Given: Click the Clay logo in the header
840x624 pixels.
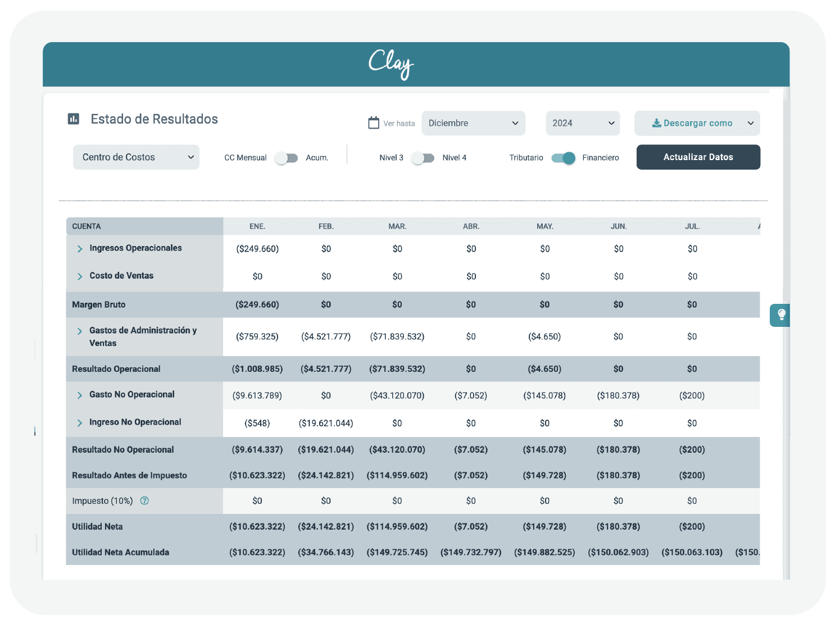Looking at the screenshot, I should click(392, 64).
